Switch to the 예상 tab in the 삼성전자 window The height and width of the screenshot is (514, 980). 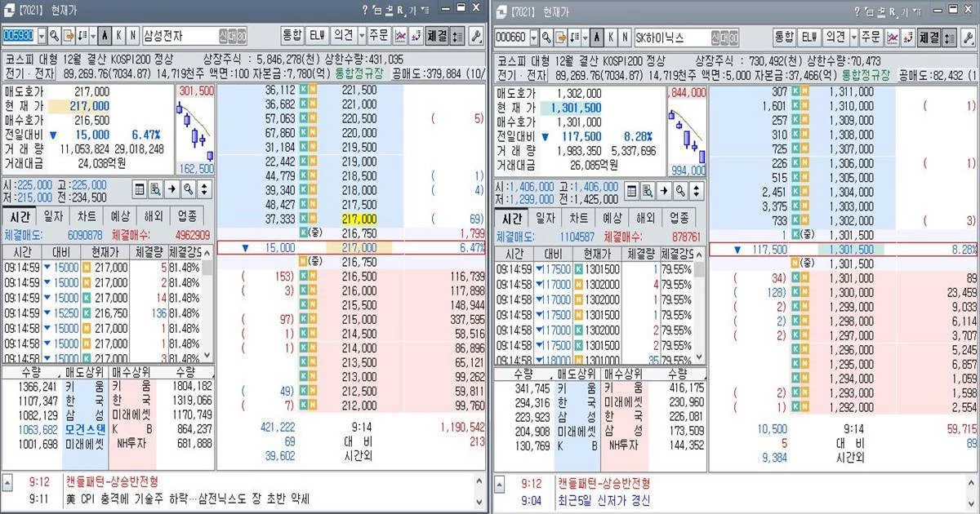[x=120, y=216]
